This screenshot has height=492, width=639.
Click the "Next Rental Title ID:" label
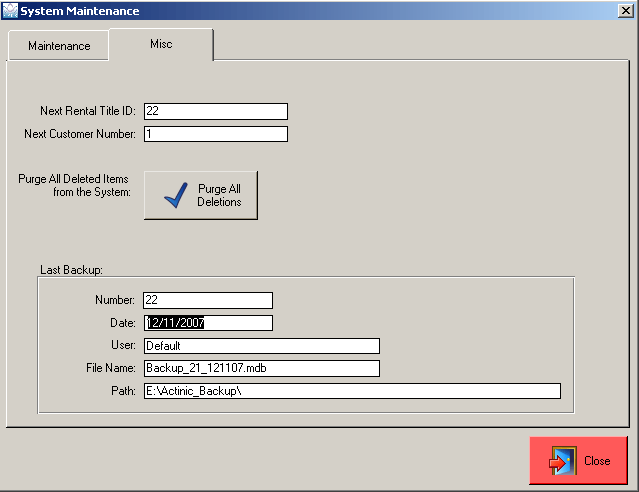pos(88,111)
